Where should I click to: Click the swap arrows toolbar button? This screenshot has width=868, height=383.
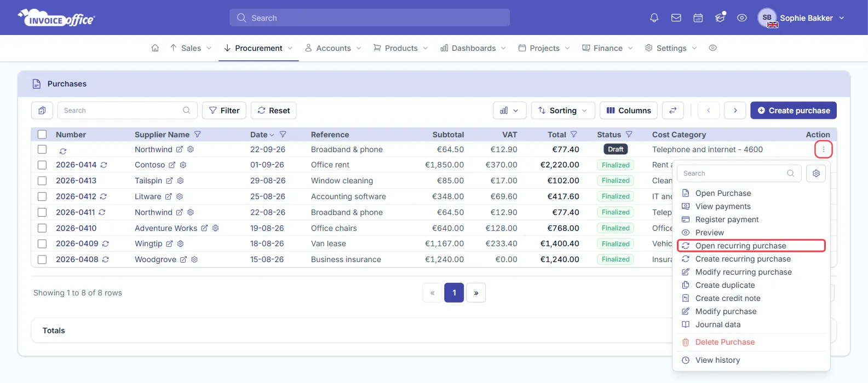point(672,111)
